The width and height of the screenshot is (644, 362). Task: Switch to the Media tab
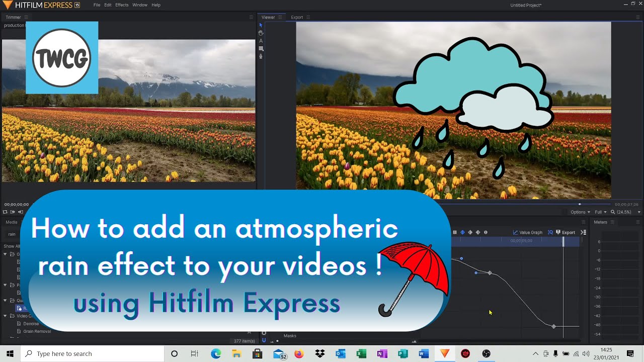(x=11, y=222)
